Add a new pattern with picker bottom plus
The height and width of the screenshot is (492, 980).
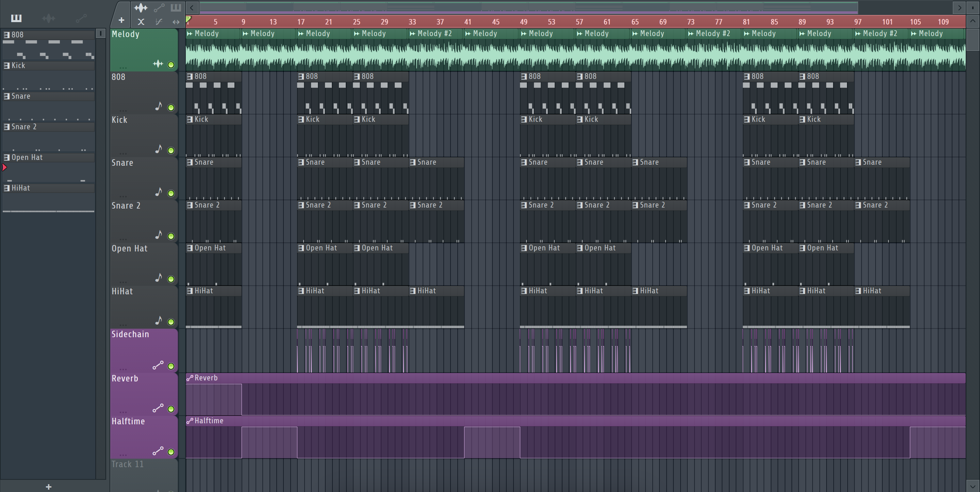point(48,487)
